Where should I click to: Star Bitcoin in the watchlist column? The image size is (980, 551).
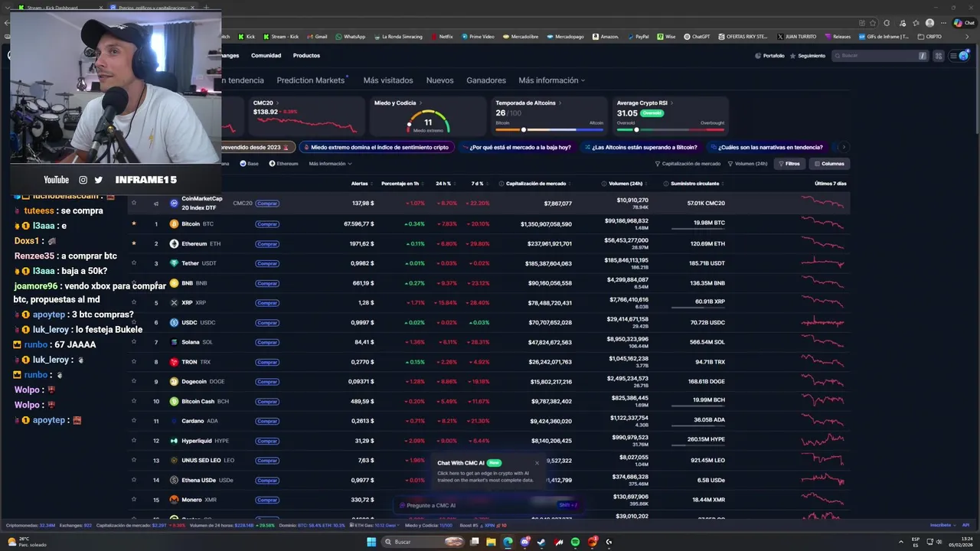point(134,223)
